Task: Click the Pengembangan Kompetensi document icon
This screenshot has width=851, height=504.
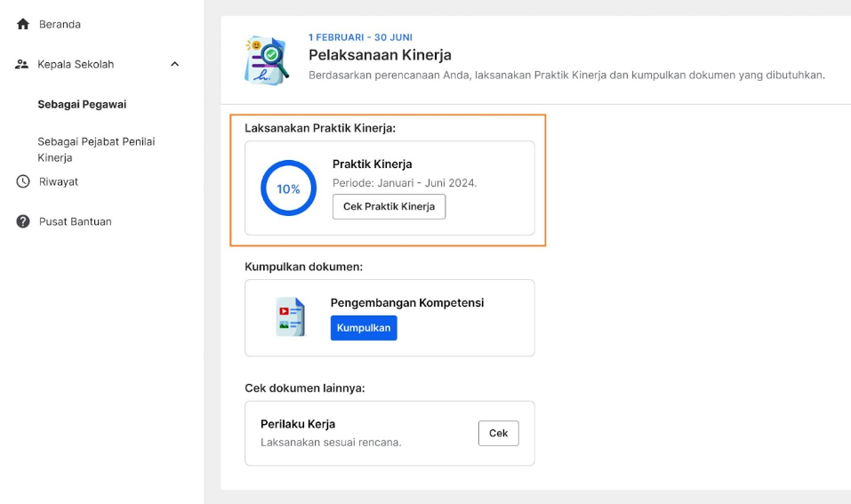Action: pyautogui.click(x=291, y=317)
